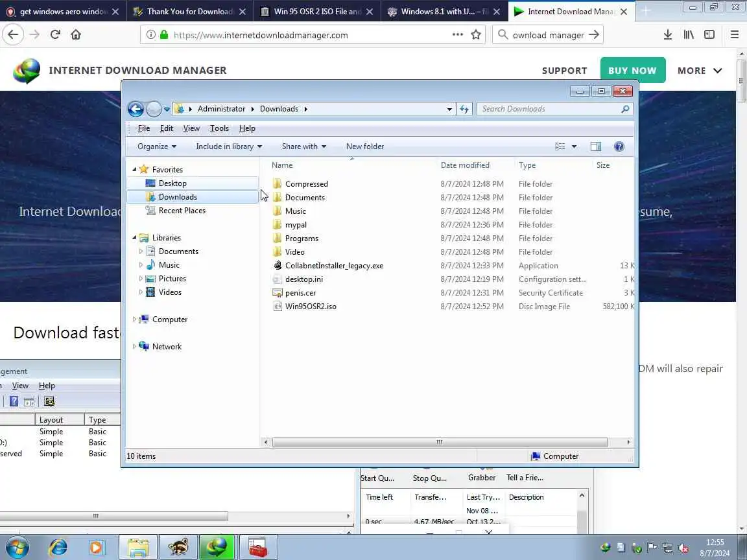Select the Videos library

pyautogui.click(x=170, y=292)
